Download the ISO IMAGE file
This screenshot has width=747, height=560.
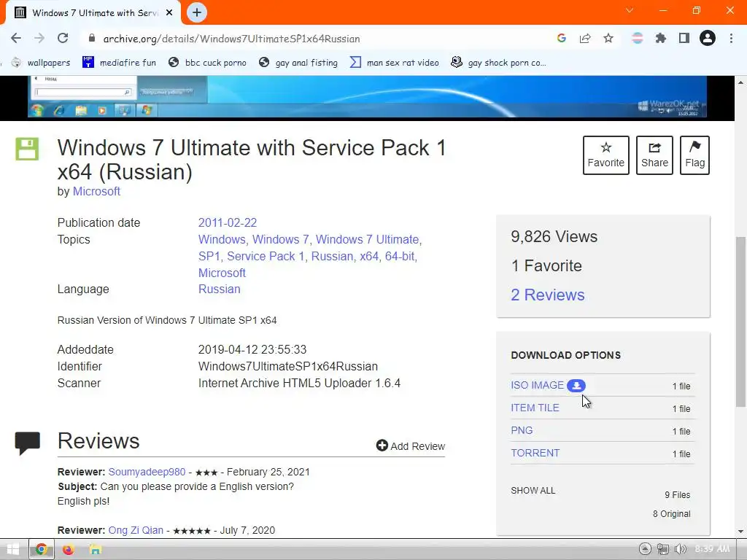coord(537,385)
